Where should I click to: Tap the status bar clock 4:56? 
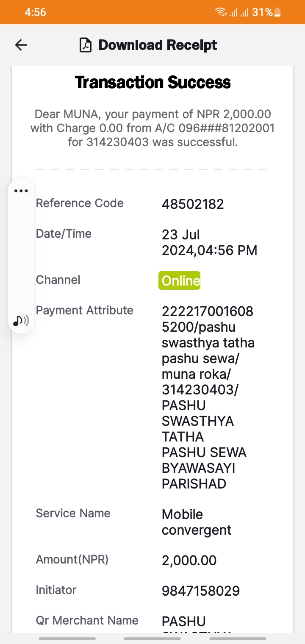(35, 12)
